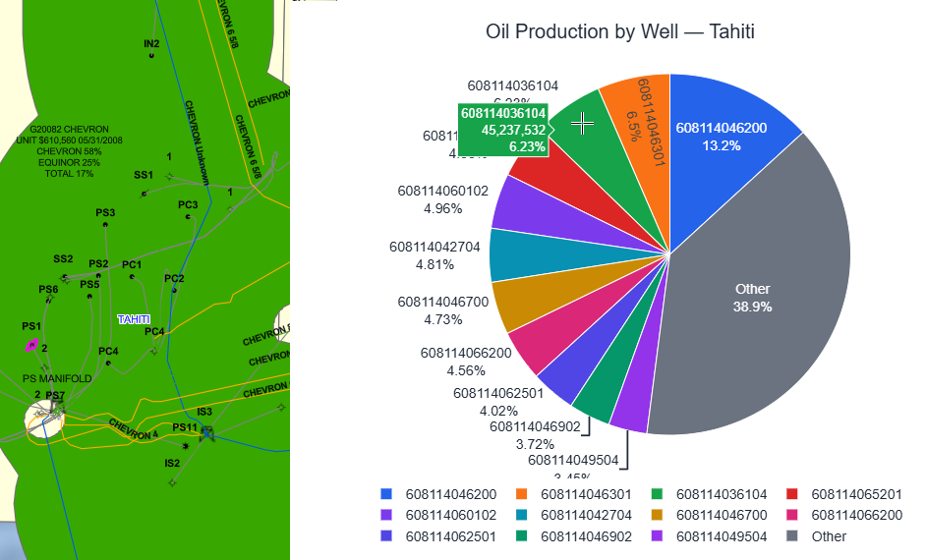
Task: Click the 608114062501 4.02% slice label
Action: 498,402
